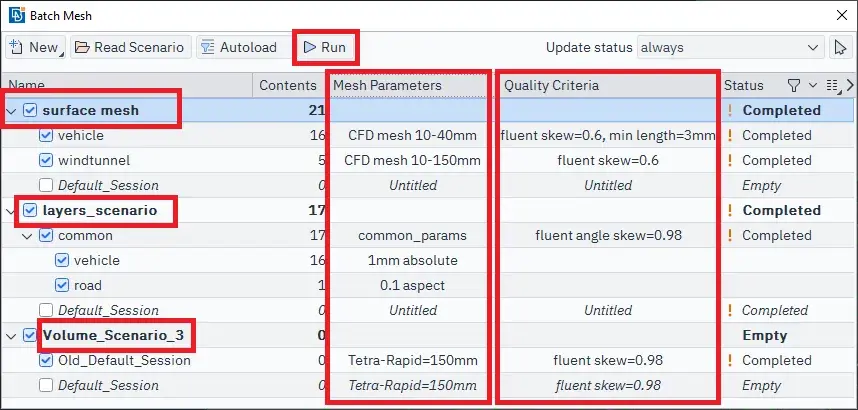The height and width of the screenshot is (410, 858).
Task: Click the column options icon in header
Action: tap(832, 85)
